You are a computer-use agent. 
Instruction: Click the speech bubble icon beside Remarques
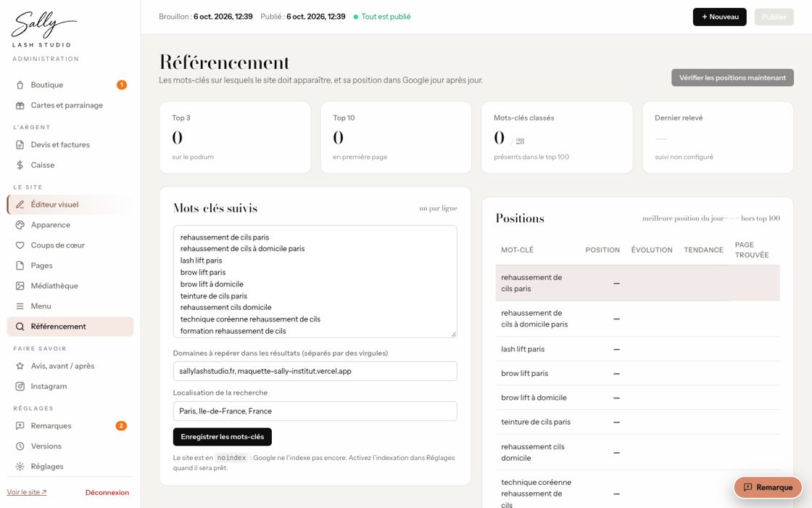[20, 425]
